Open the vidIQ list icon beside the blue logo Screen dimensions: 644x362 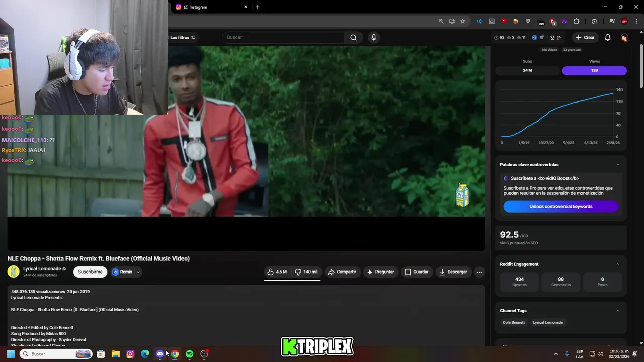click(x=542, y=38)
